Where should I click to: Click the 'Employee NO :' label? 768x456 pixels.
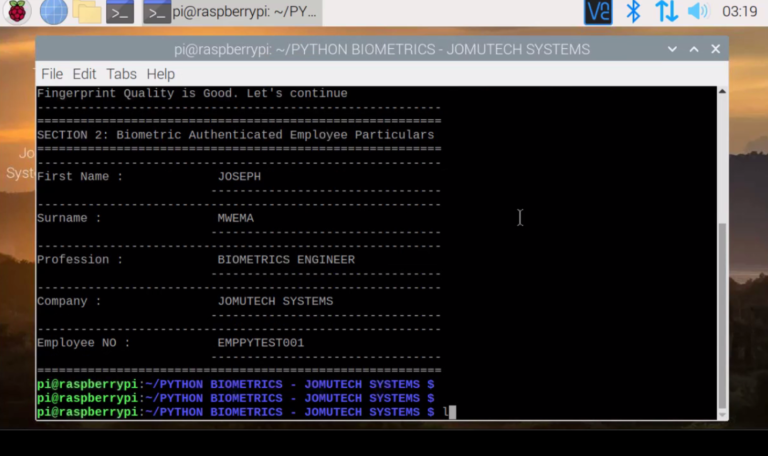tap(84, 343)
